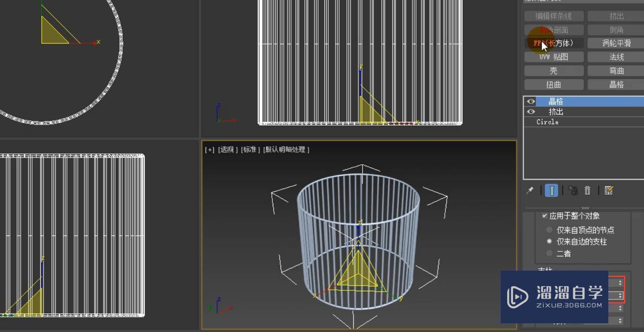644x332 pixels.
Task: Apply the 法线 modifier
Action: [x=617, y=57]
